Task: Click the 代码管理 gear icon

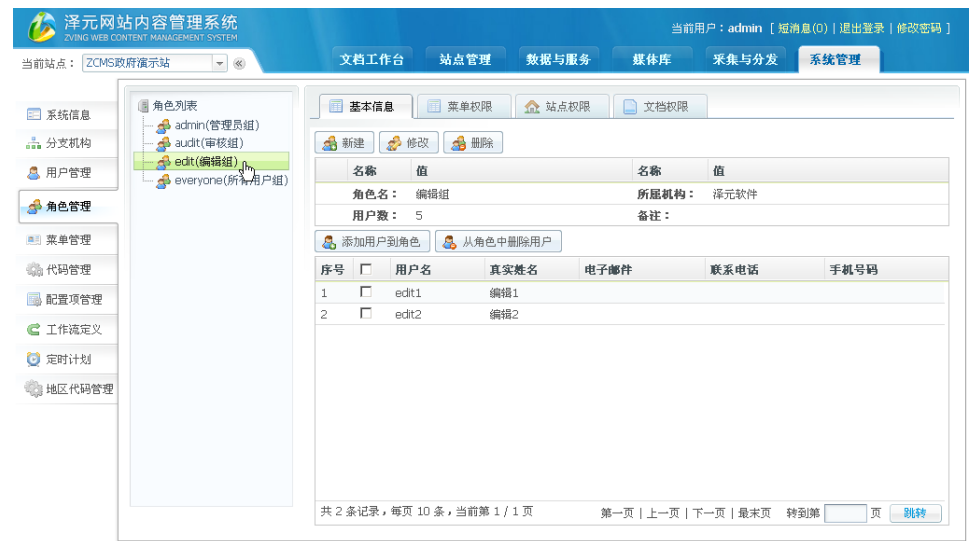Action: pos(33,269)
